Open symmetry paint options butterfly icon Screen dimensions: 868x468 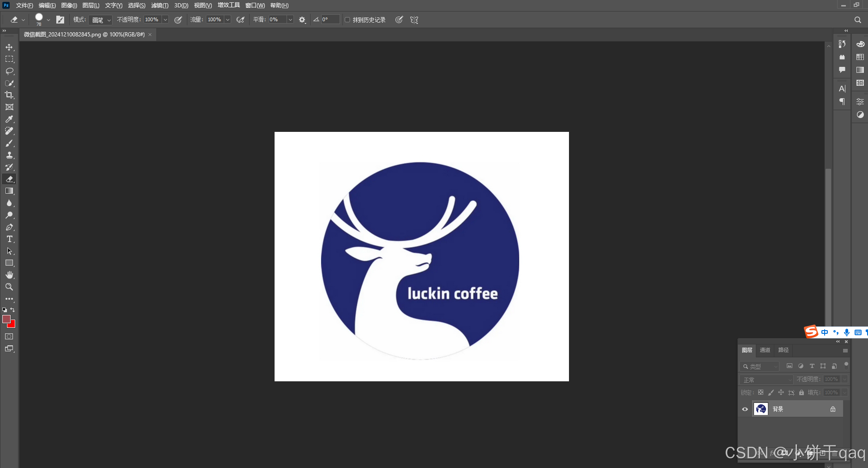coord(414,20)
